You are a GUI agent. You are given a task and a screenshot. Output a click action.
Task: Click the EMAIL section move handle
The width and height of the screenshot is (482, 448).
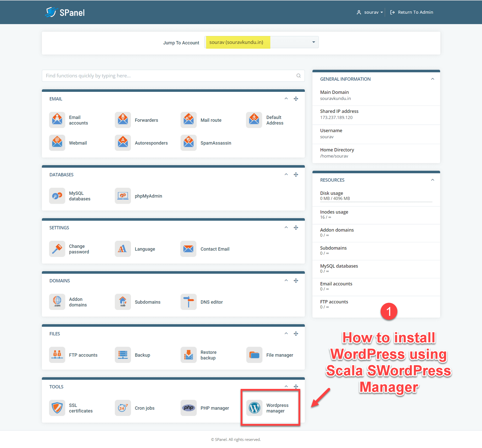(296, 99)
